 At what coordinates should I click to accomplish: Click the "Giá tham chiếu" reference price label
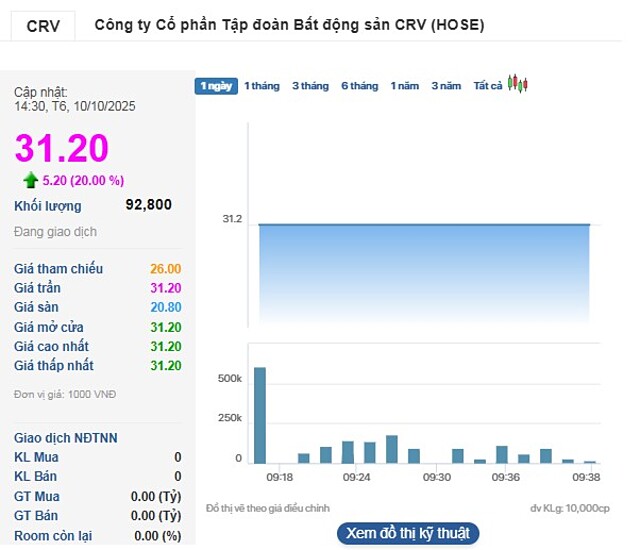pos(58,269)
